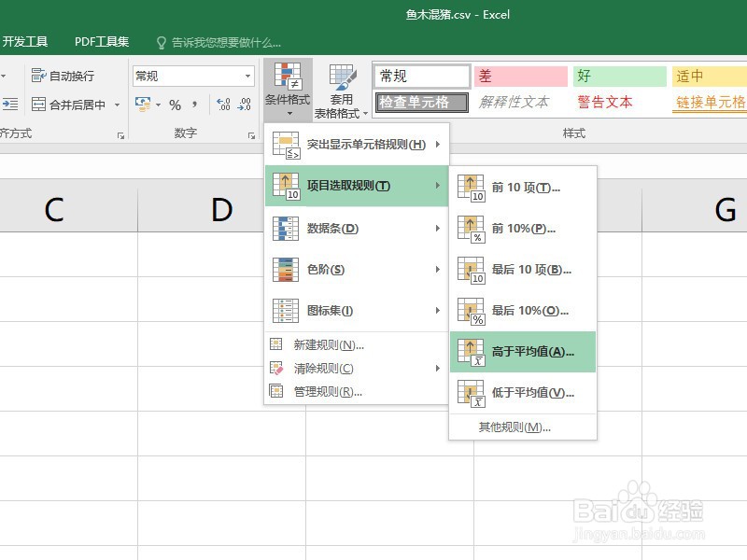Choose 高于平均值(A) menu item

pos(523,352)
